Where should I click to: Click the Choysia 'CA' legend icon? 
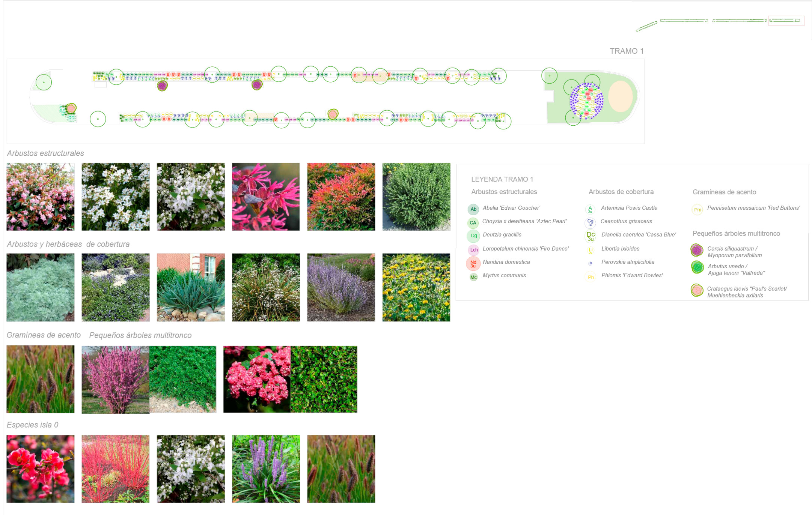pos(473,223)
